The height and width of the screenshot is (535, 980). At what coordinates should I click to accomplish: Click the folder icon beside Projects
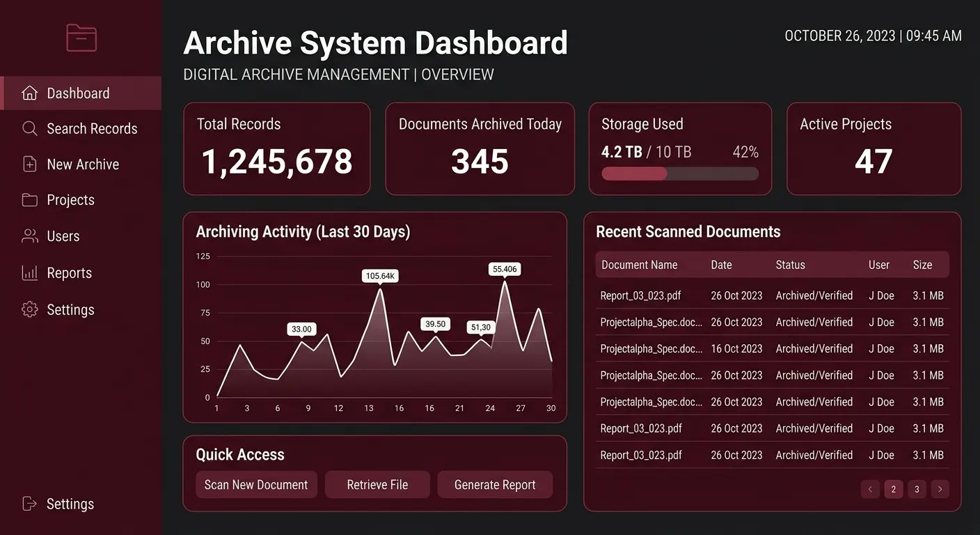30,200
